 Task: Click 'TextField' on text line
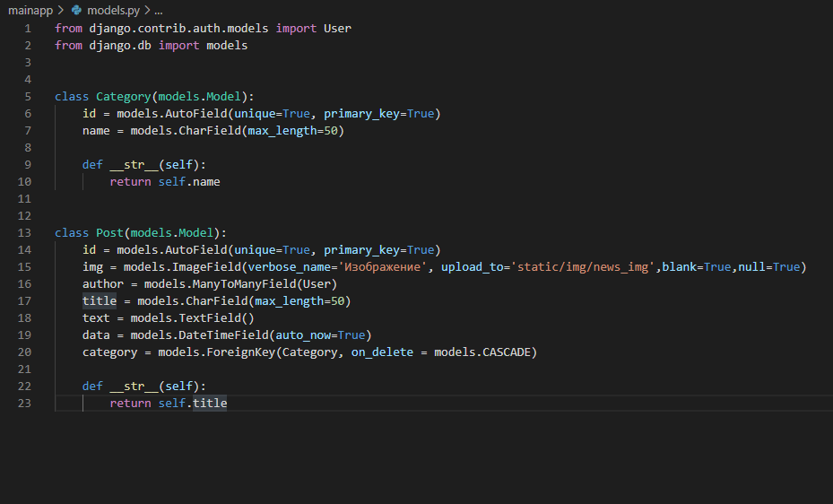click(210, 318)
